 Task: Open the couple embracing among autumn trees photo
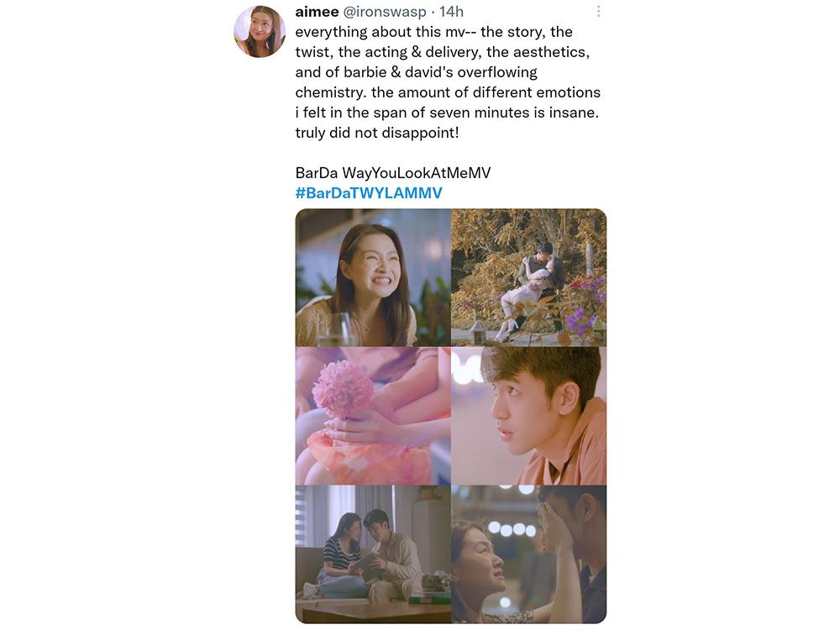point(528,277)
